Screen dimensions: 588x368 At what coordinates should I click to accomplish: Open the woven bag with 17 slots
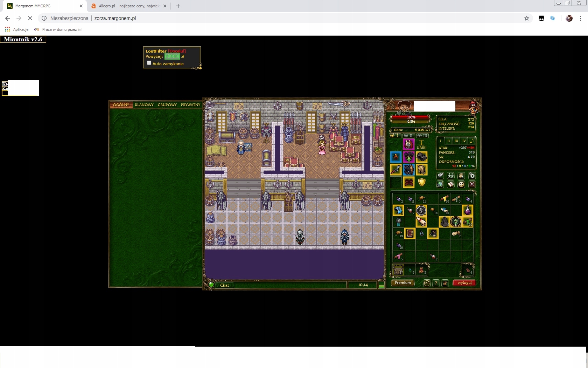pyautogui.click(x=398, y=270)
